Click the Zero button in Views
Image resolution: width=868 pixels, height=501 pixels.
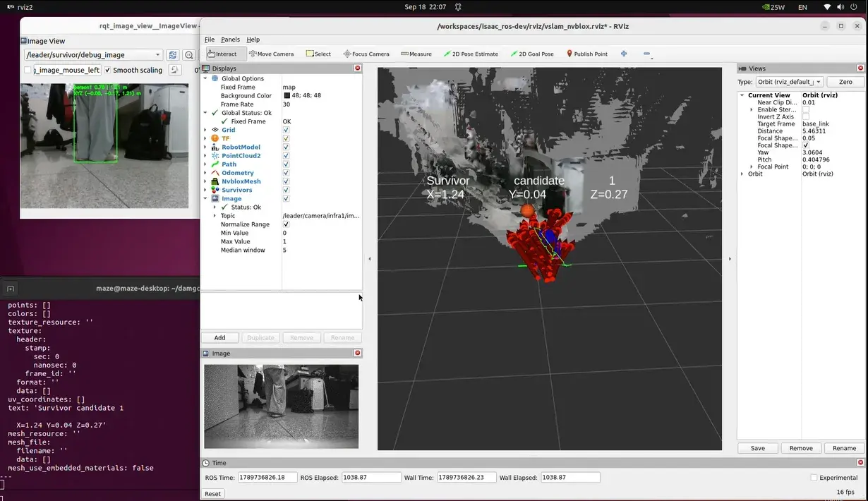[x=845, y=82]
